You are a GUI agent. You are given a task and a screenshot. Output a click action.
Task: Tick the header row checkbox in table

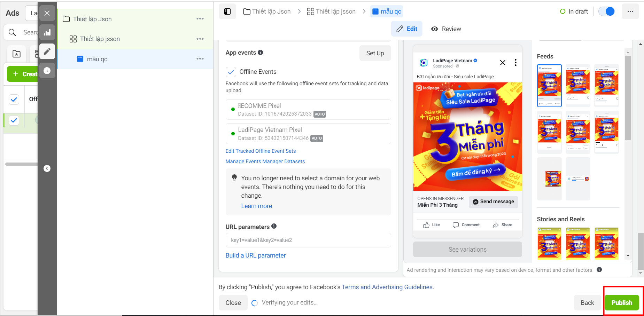click(14, 100)
